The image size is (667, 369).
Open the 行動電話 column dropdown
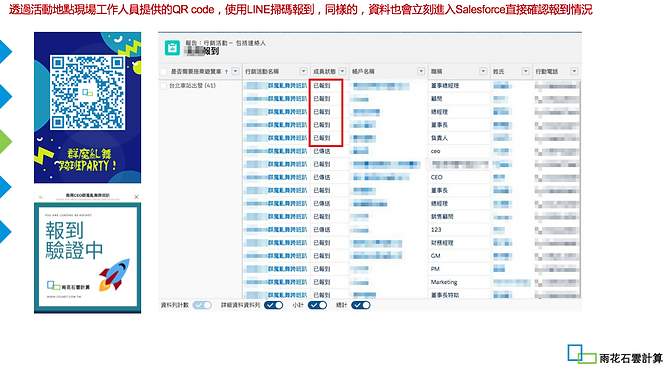coord(574,72)
